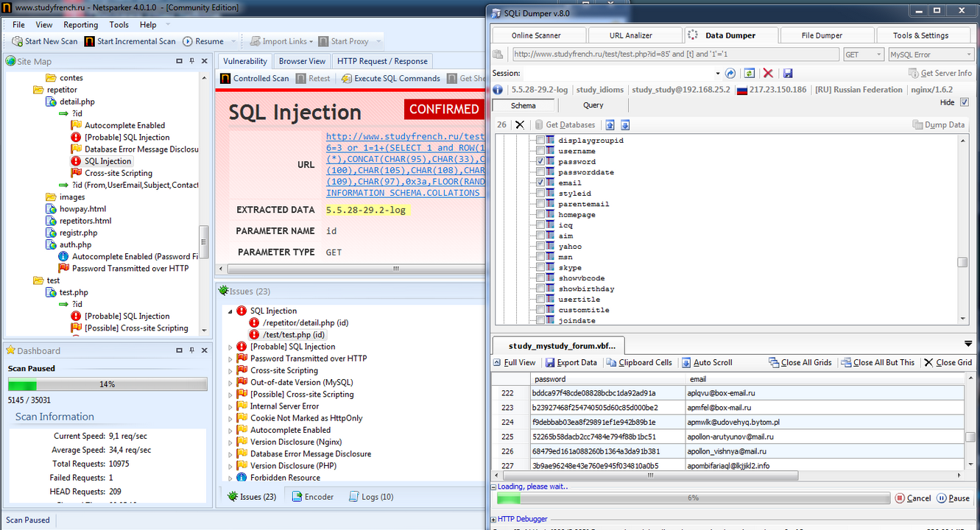980x530 pixels.
Task: Click the Query button next to Schema
Action: coord(593,105)
